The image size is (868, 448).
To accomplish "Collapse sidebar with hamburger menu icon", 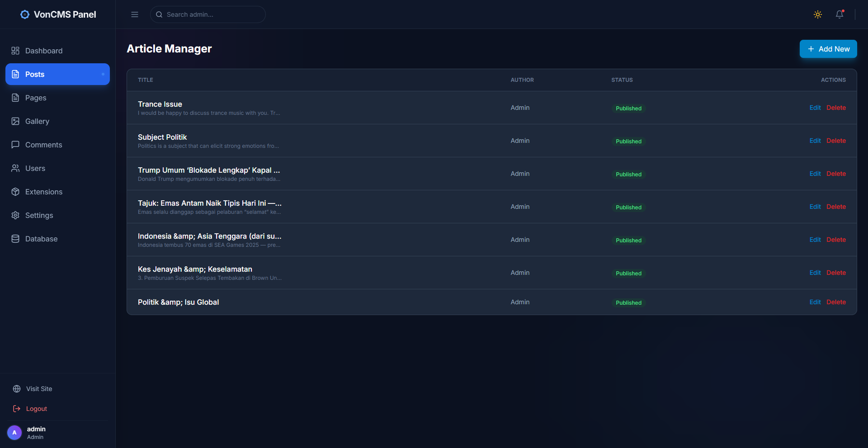I will coord(135,14).
